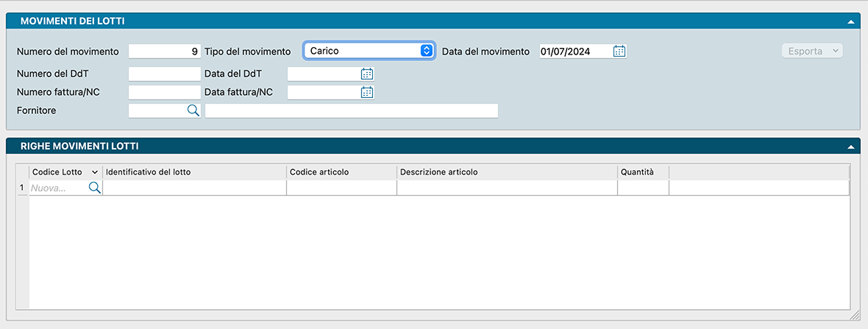868x329 pixels.
Task: Click the Data del DdT date field
Action: pos(323,74)
